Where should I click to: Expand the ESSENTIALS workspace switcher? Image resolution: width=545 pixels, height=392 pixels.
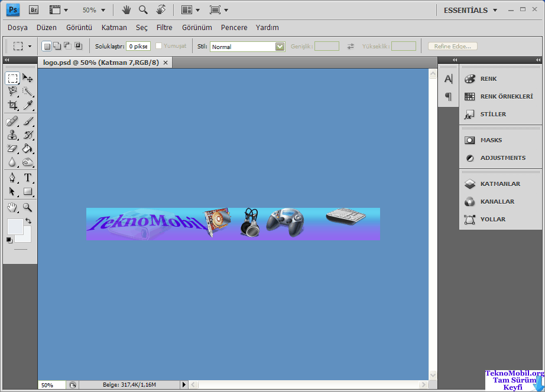471,10
